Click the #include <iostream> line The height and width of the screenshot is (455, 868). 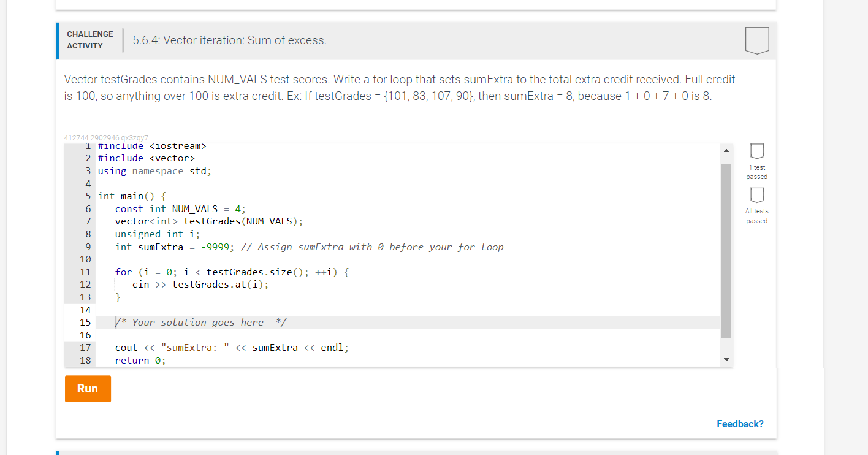pos(151,145)
